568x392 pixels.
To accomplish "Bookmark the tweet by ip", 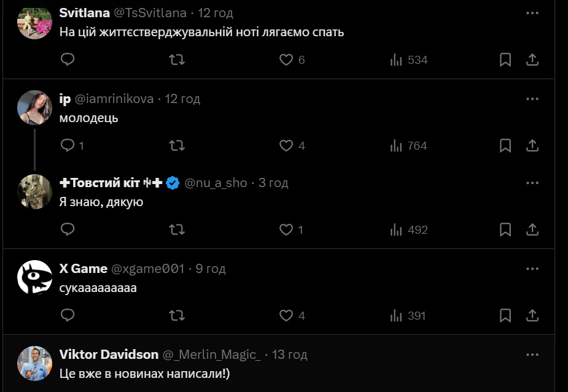I will [x=505, y=145].
